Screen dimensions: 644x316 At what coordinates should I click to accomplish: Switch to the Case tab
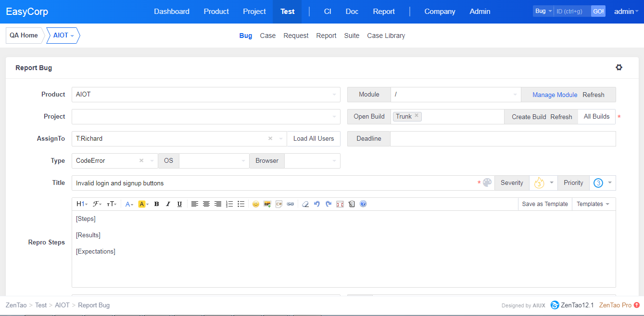[268, 36]
